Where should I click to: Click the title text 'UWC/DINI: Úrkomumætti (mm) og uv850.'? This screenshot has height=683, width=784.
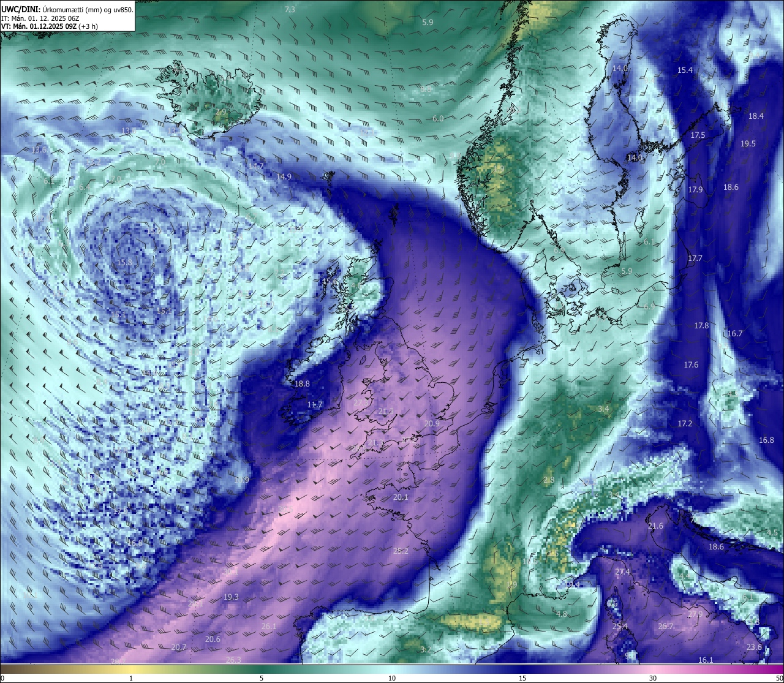click(67, 9)
